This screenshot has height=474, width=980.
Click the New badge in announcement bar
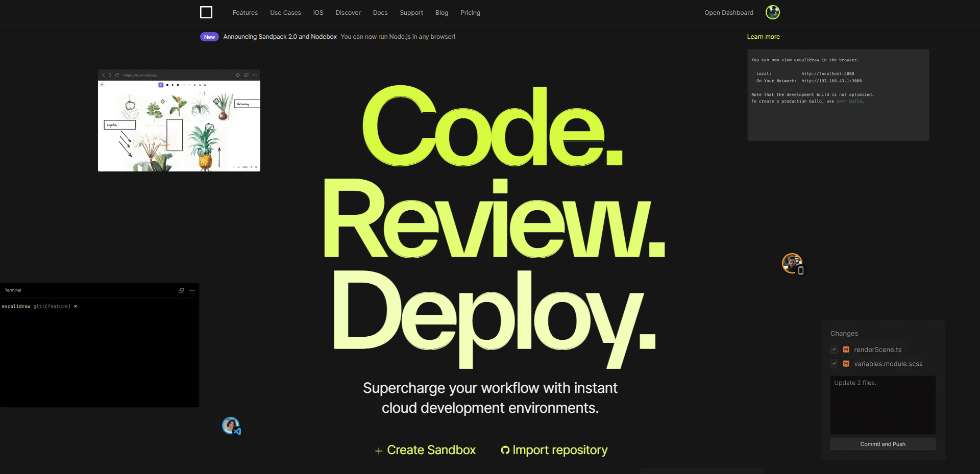(209, 37)
